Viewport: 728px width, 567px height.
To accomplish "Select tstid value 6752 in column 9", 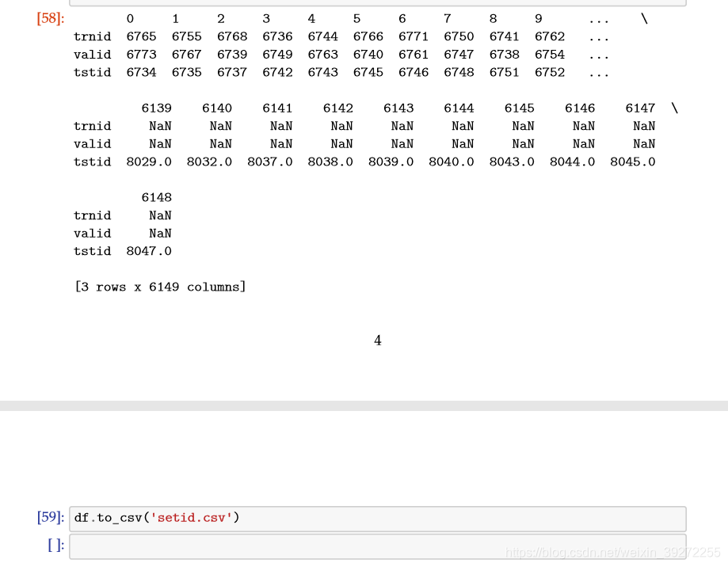I will (x=550, y=72).
